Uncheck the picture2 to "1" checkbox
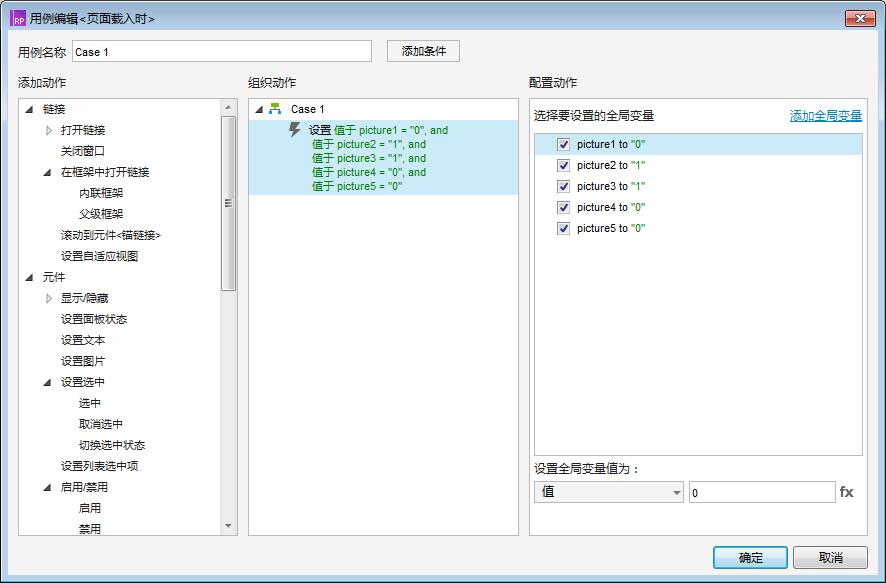 pyautogui.click(x=563, y=166)
